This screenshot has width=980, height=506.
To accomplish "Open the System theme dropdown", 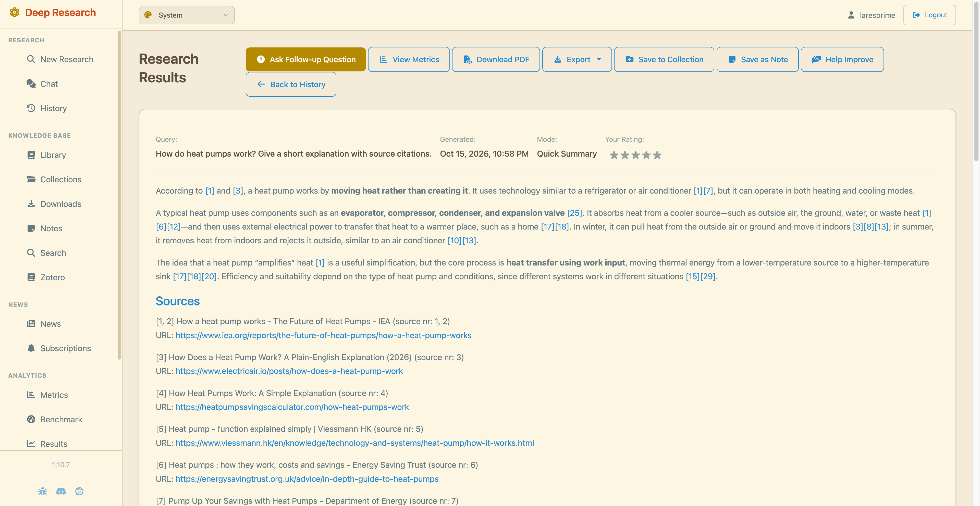I will (186, 15).
